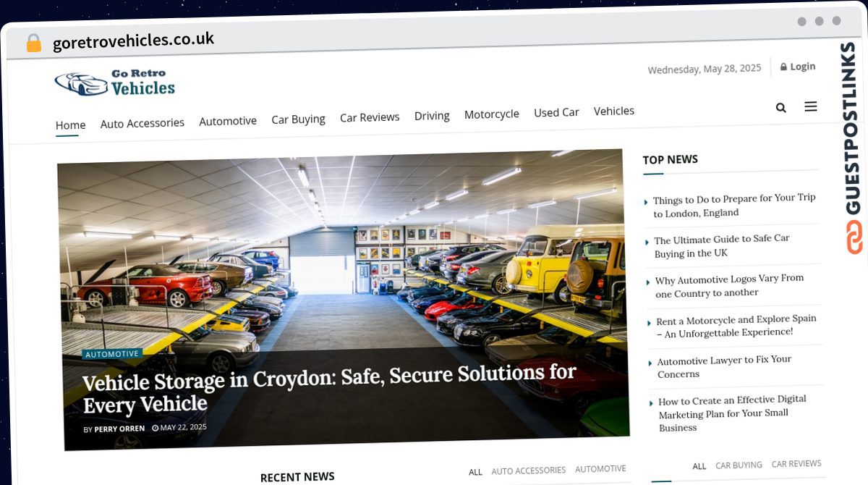Image resolution: width=868 pixels, height=485 pixels.
Task: Click the padlock icon in the address bar
Action: point(34,43)
